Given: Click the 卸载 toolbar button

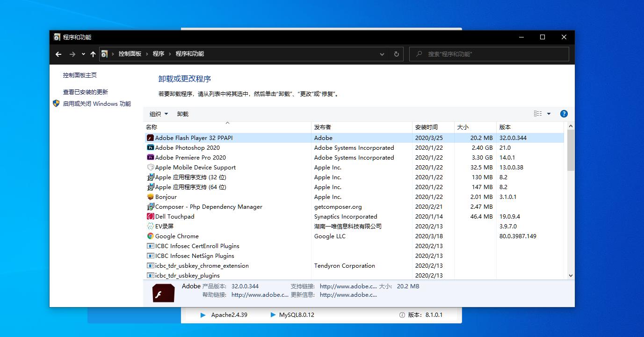Looking at the screenshot, I should tap(183, 114).
